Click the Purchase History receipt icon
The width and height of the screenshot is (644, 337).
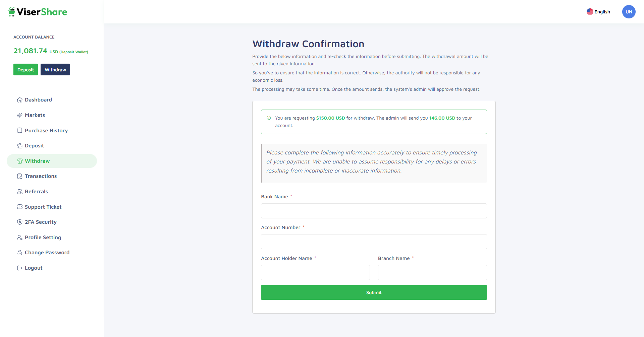click(x=20, y=130)
